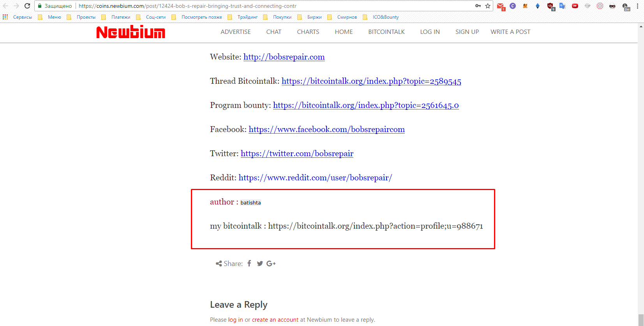Share the post on Facebook icon
644x326 pixels.
(249, 263)
